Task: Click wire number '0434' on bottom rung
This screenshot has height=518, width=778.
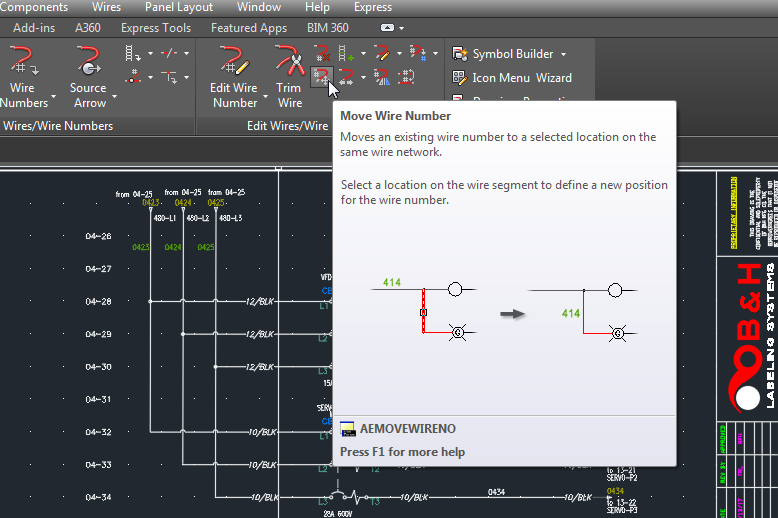Action: click(496, 492)
